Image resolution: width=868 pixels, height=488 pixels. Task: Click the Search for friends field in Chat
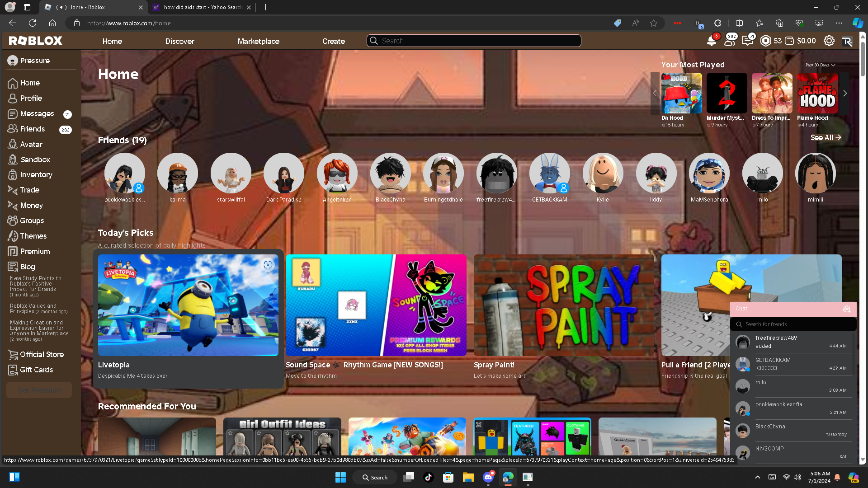click(x=793, y=324)
